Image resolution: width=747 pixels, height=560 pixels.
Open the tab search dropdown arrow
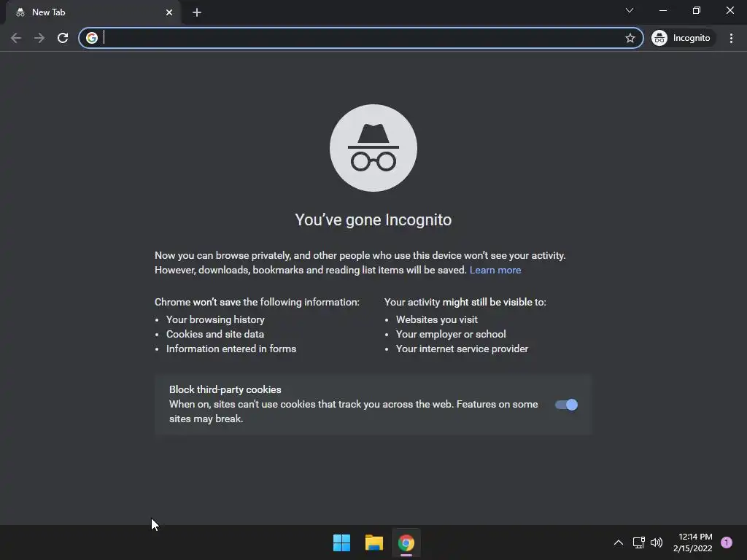click(x=630, y=10)
